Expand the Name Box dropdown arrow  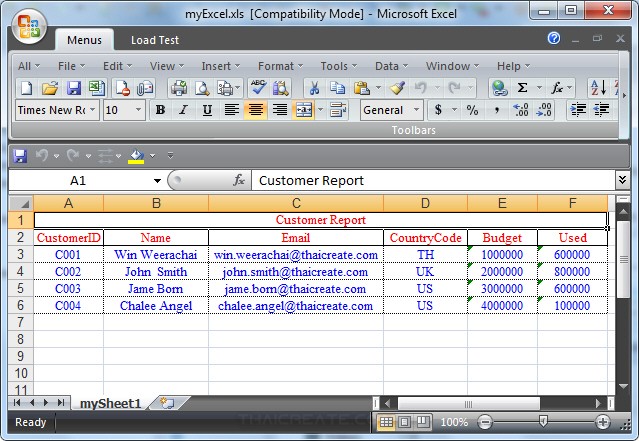[x=157, y=181]
